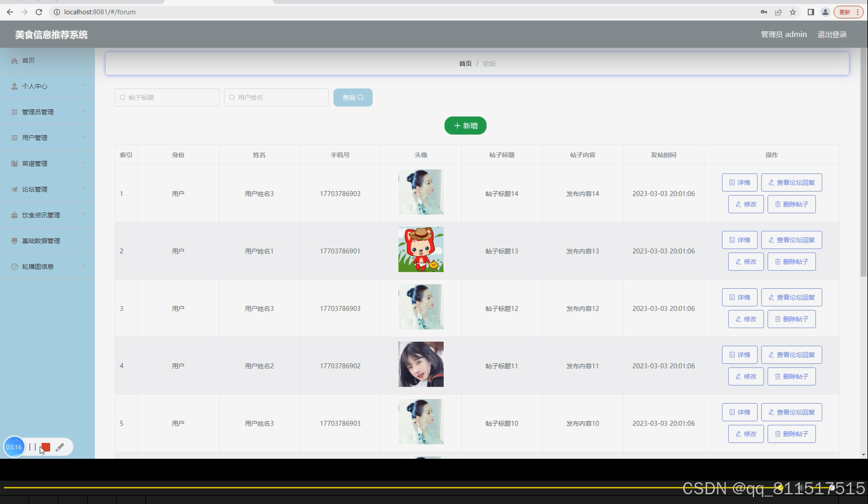The height and width of the screenshot is (504, 868).
Task: Click the list icon beside 用户管理
Action: tap(14, 138)
